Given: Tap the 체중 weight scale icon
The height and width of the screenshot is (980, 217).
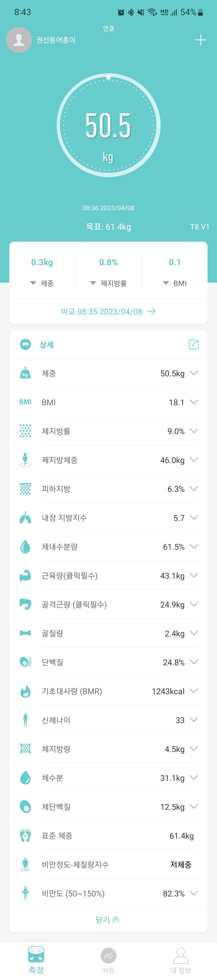Looking at the screenshot, I should (x=25, y=373).
